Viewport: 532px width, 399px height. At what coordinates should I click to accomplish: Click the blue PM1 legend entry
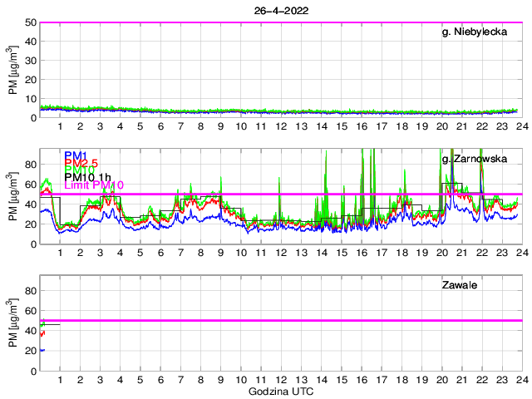[x=75, y=155]
